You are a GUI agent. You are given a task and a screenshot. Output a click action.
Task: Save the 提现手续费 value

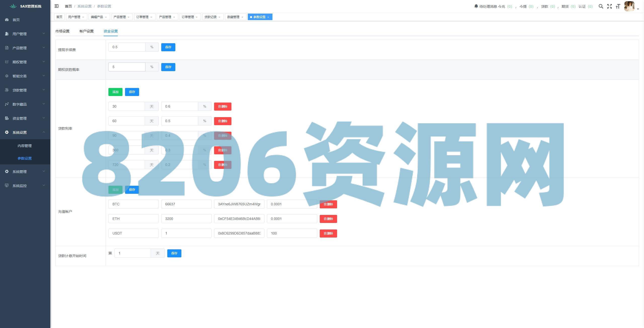coord(168,47)
